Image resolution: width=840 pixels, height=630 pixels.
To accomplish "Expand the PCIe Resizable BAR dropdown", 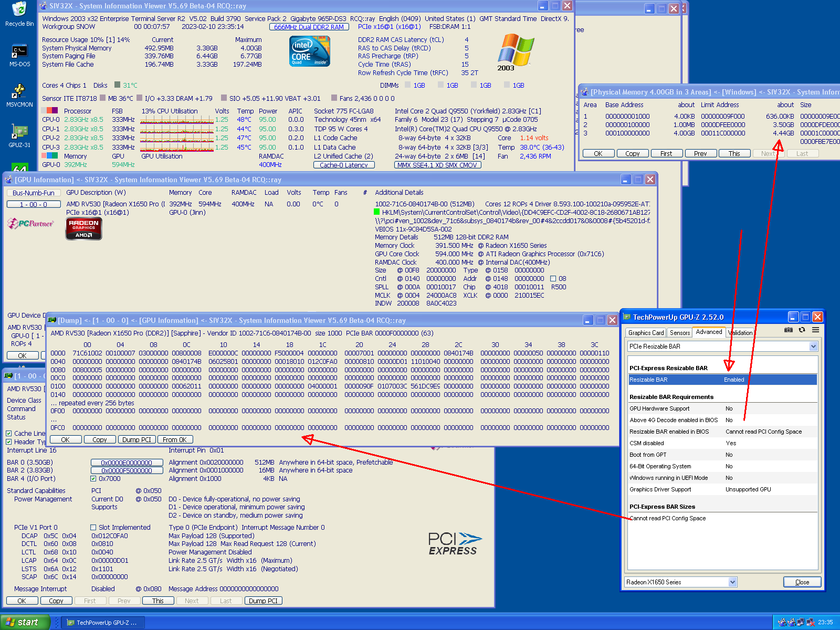I will click(x=813, y=346).
